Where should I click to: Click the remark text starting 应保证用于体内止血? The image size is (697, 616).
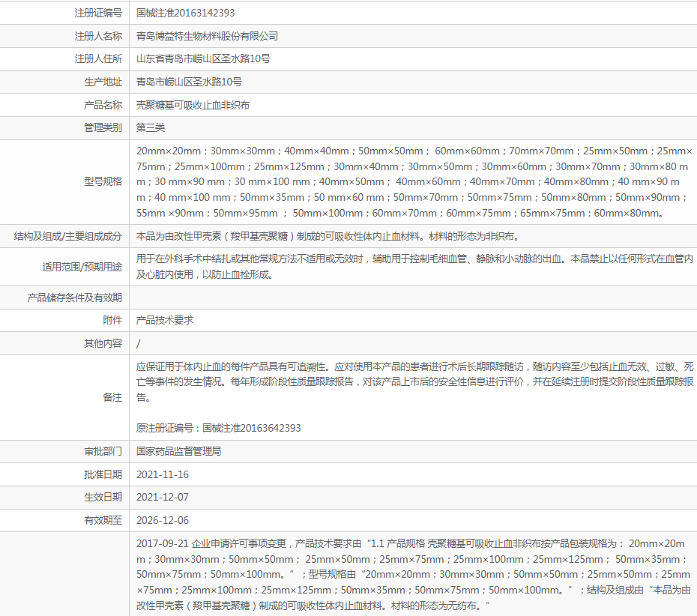point(414,381)
